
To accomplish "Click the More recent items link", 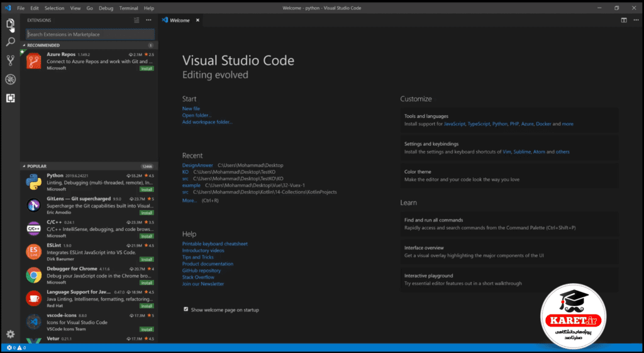I will [189, 201].
